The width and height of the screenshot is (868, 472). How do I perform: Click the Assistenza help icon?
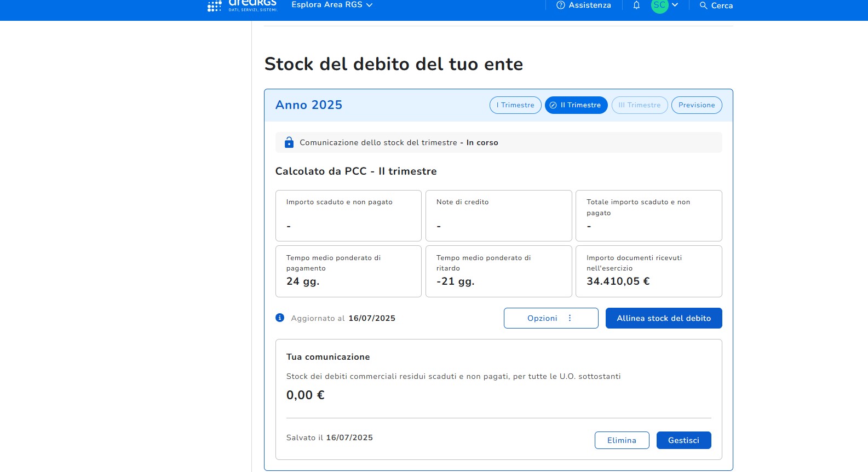[x=560, y=5]
